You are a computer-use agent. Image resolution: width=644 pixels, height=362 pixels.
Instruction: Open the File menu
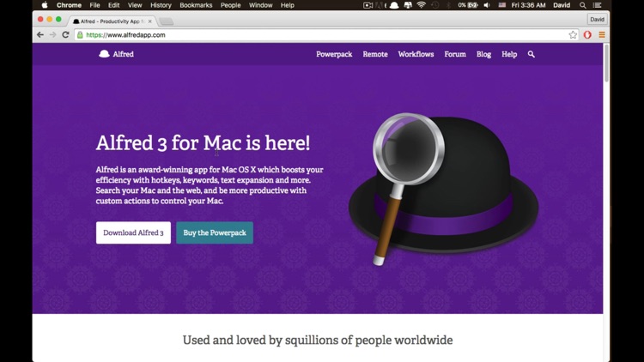tap(94, 5)
